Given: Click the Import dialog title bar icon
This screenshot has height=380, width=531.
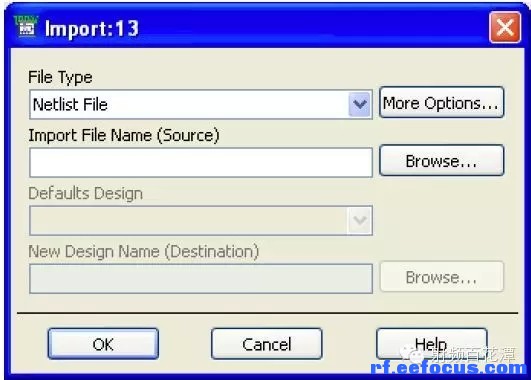Looking at the screenshot, I should point(26,27).
